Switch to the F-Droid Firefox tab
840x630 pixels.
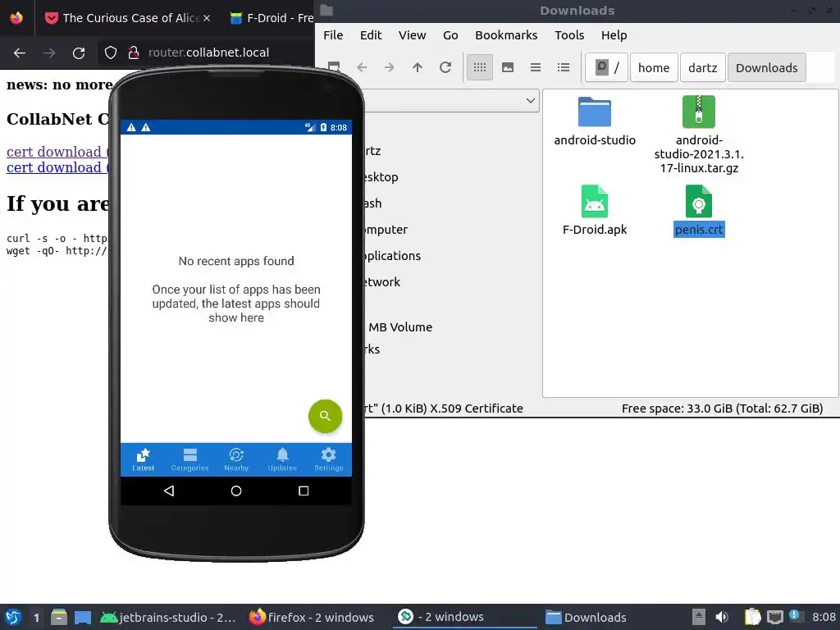pyautogui.click(x=272, y=18)
